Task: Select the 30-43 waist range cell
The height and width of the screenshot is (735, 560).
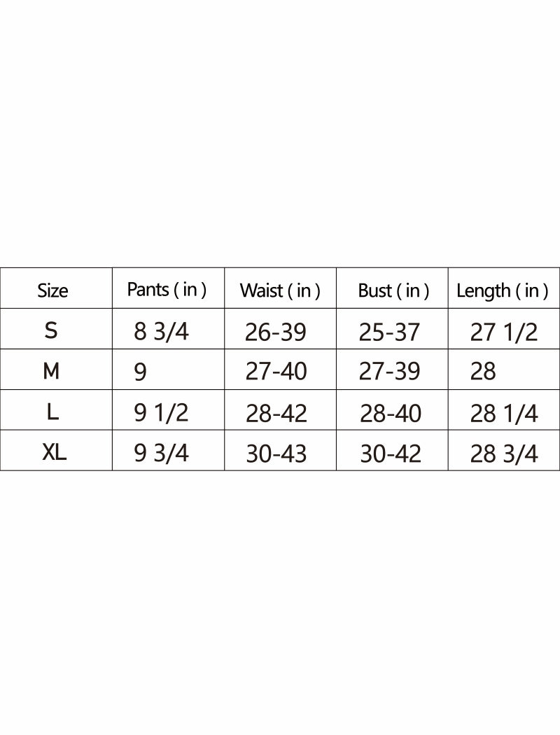Action: [x=276, y=454]
